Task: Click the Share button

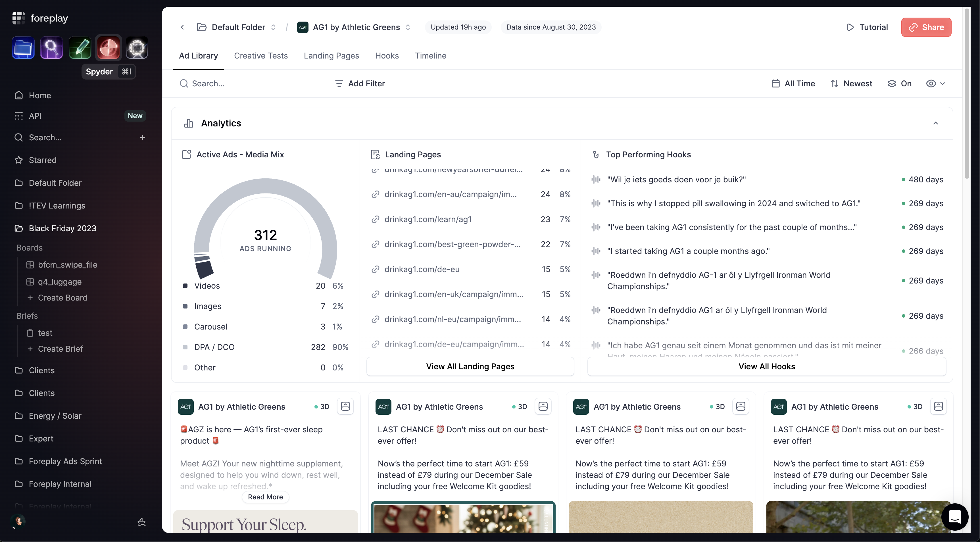Action: 926,27
